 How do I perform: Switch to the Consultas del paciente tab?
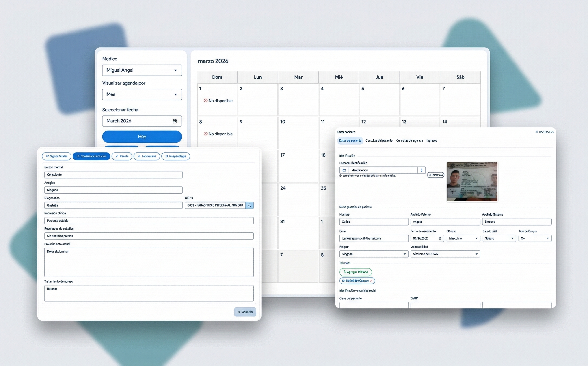[x=379, y=140]
